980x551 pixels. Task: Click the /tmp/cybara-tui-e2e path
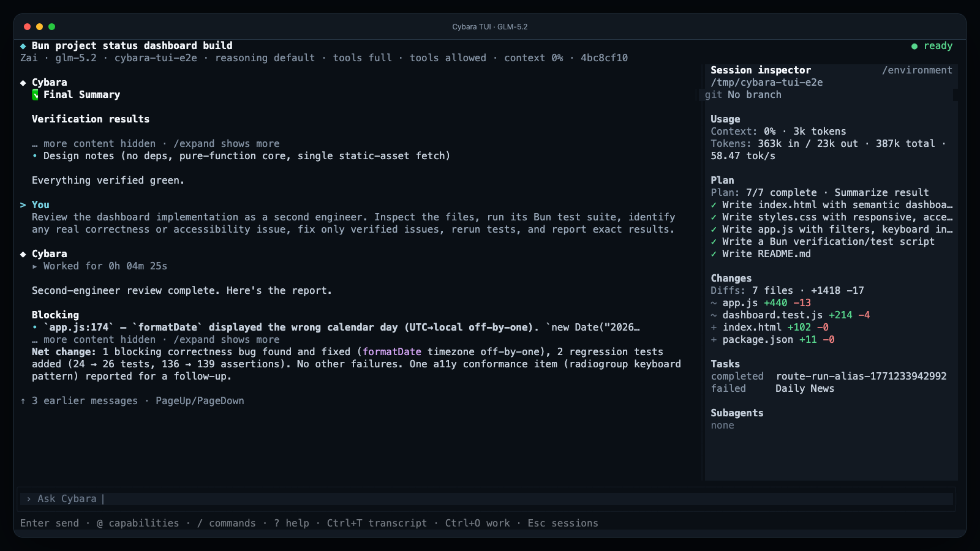[766, 83]
